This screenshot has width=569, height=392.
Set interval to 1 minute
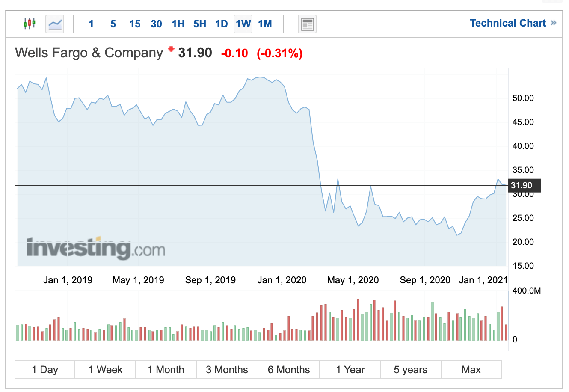91,24
